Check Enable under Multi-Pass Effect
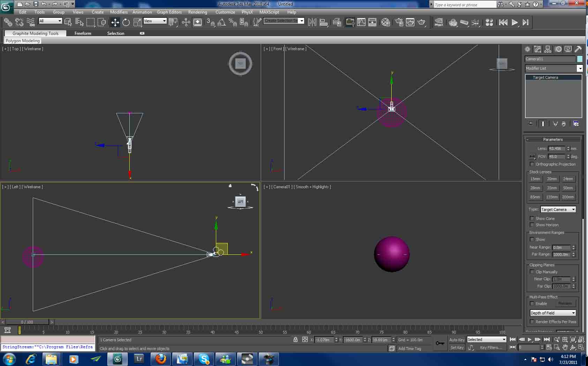588x366 pixels. point(532,304)
